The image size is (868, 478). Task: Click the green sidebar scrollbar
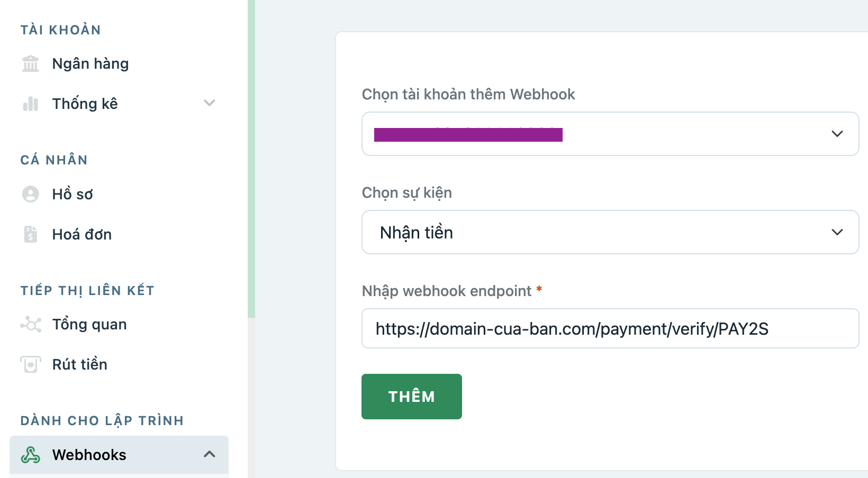pyautogui.click(x=251, y=159)
